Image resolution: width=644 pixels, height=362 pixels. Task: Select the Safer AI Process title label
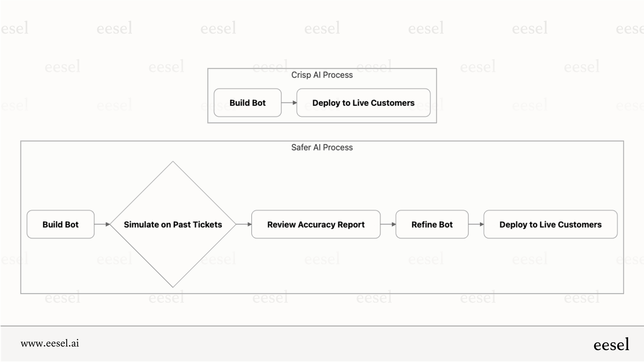(322, 147)
